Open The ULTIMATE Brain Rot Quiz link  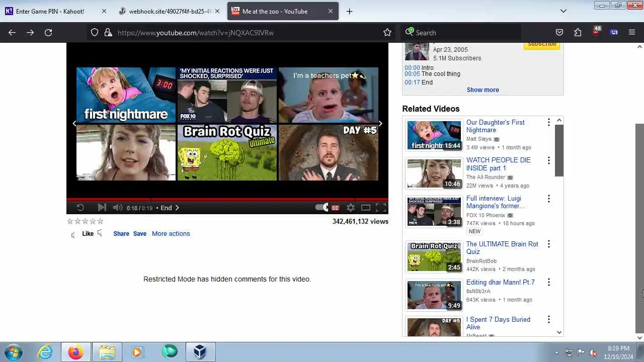coord(502,248)
